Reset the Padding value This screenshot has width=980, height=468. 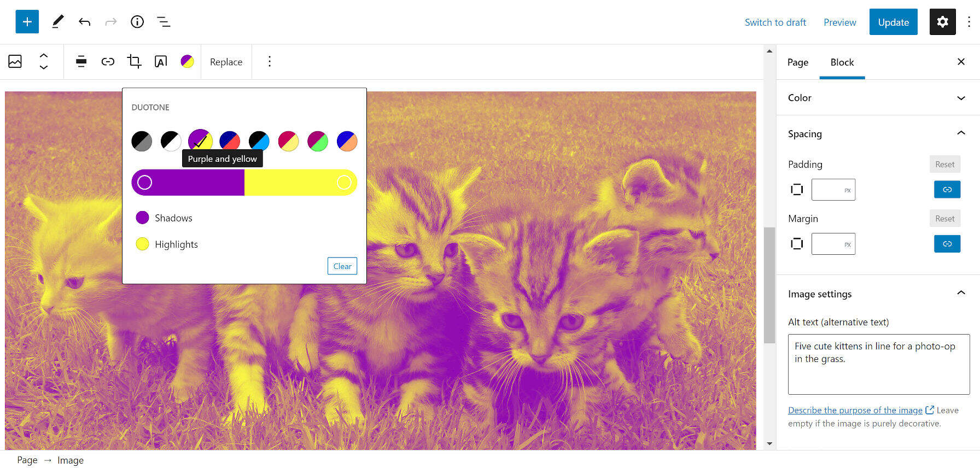tap(945, 164)
